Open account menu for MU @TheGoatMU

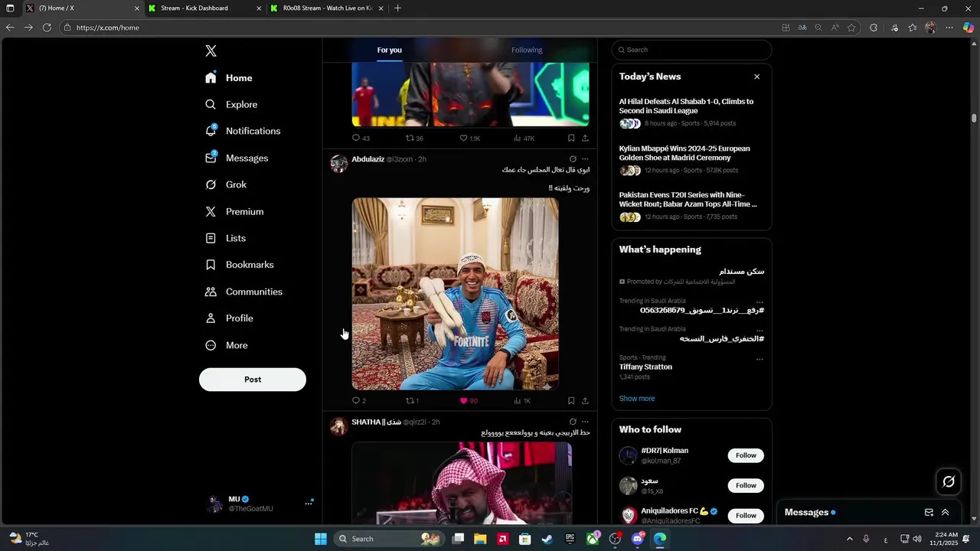309,504
